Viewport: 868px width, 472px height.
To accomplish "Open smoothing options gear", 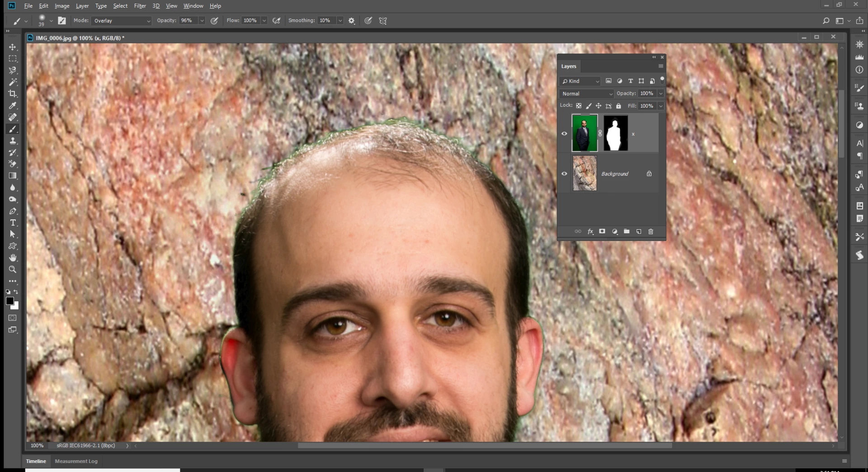I will tap(352, 21).
